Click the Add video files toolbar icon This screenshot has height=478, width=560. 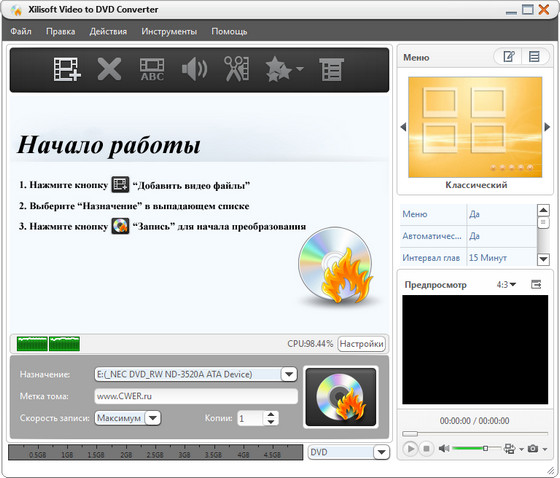pos(67,69)
